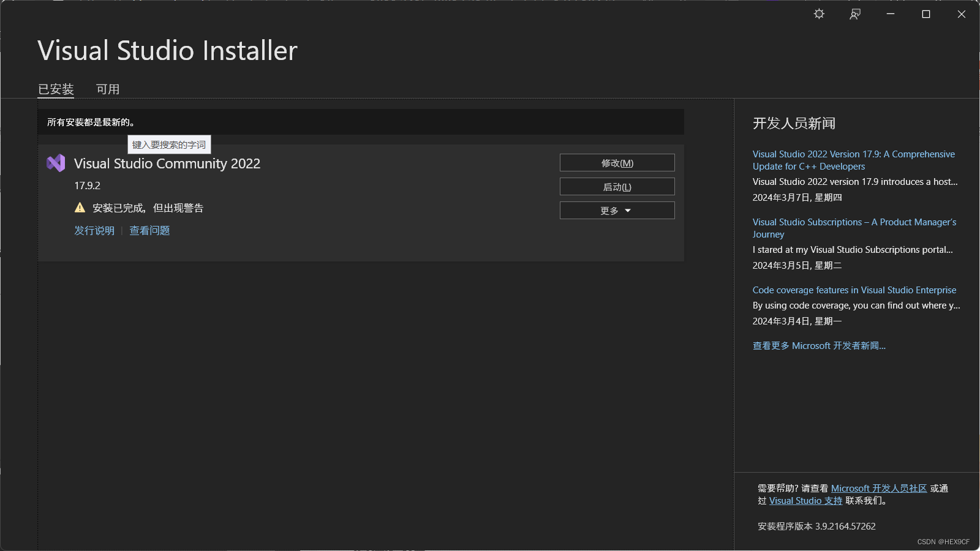Click the 启动(L) button
The height and width of the screenshot is (551, 980).
(x=617, y=187)
